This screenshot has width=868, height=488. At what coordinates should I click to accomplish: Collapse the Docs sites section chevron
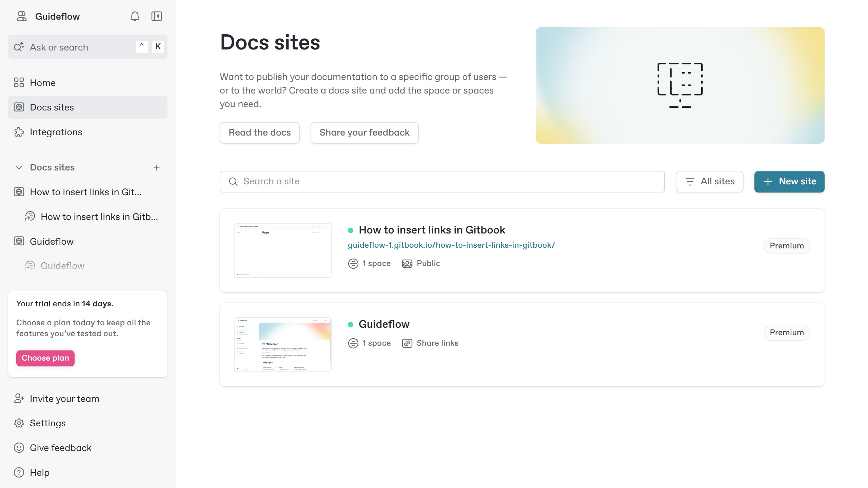(19, 167)
